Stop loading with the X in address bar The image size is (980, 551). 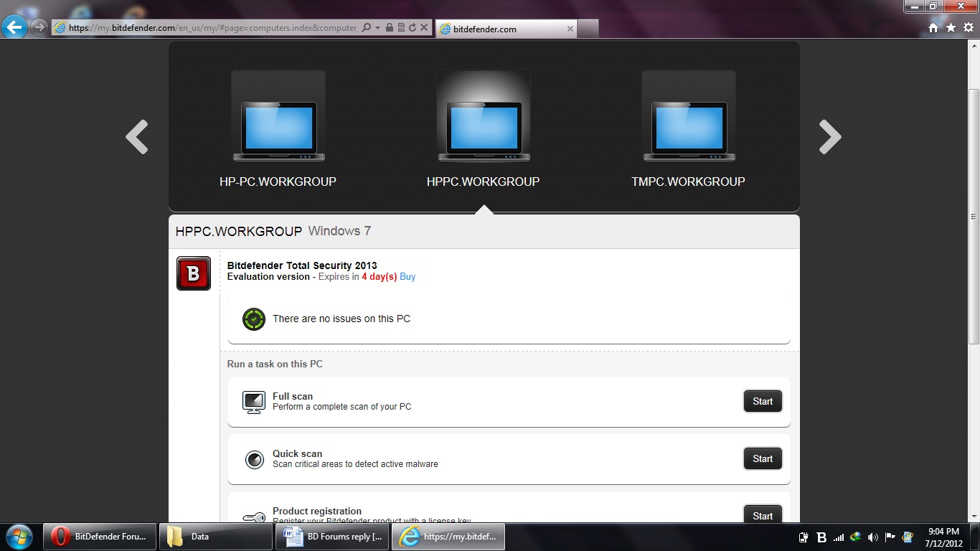[x=424, y=28]
